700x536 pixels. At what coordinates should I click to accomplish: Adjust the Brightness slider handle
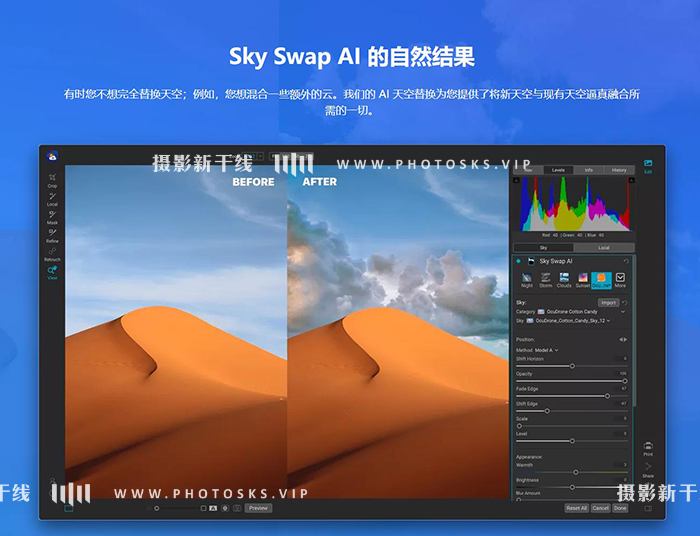pyautogui.click(x=572, y=487)
